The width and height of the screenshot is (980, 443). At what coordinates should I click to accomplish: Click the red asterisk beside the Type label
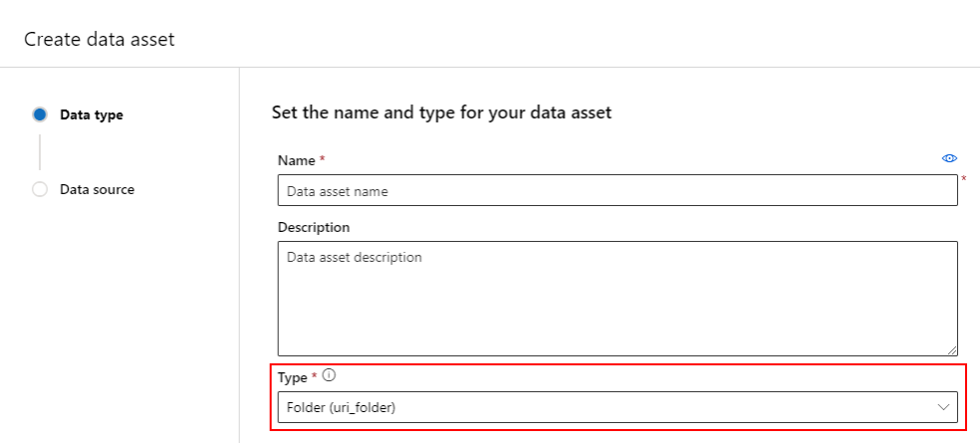click(x=315, y=376)
